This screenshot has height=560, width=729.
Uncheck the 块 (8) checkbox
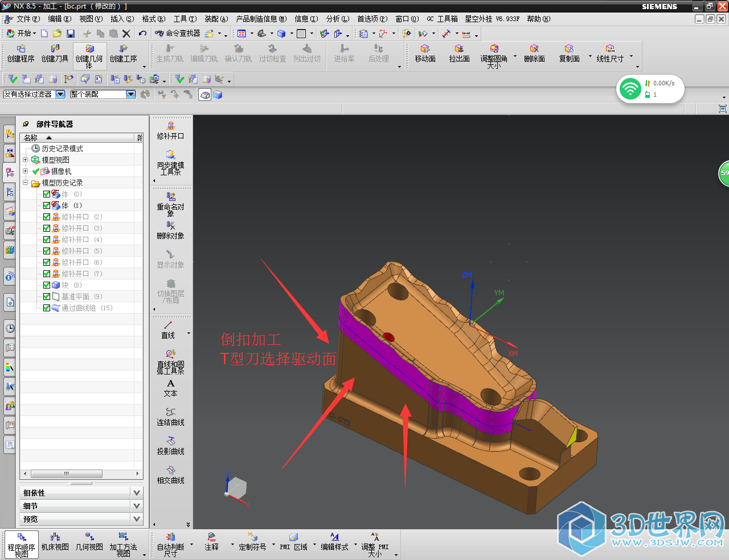click(x=47, y=285)
